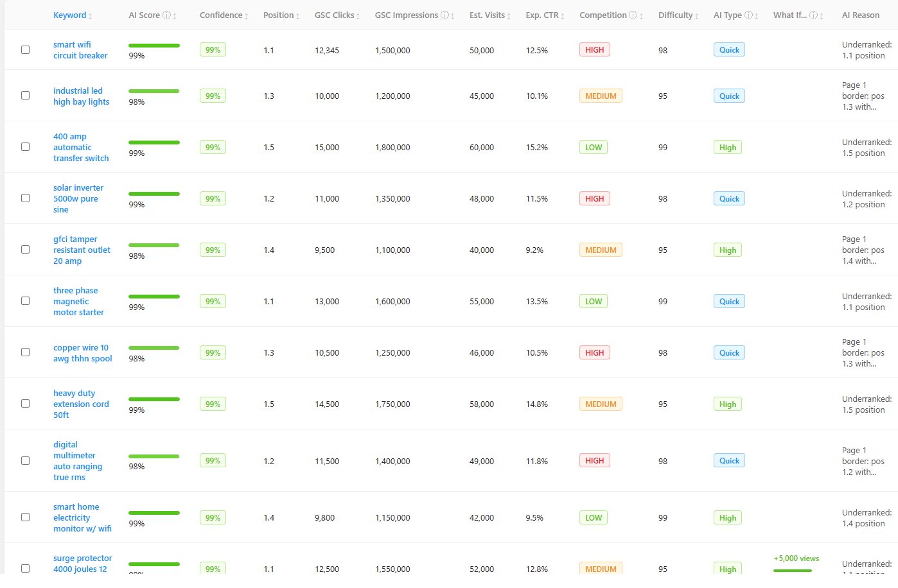The height and width of the screenshot is (588, 898).
Task: Tick the checkbox for heavy duty extension cord 50ft
Action: (x=26, y=404)
